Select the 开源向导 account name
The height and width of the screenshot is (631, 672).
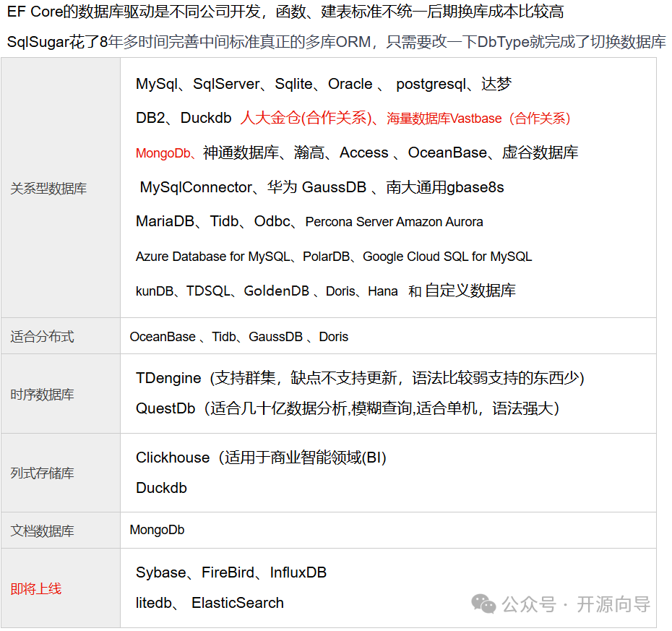pos(611,604)
